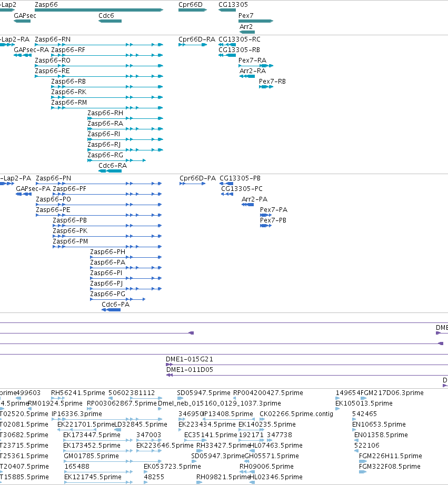
Task: Click protein Arr2-PA
Action: (247, 205)
